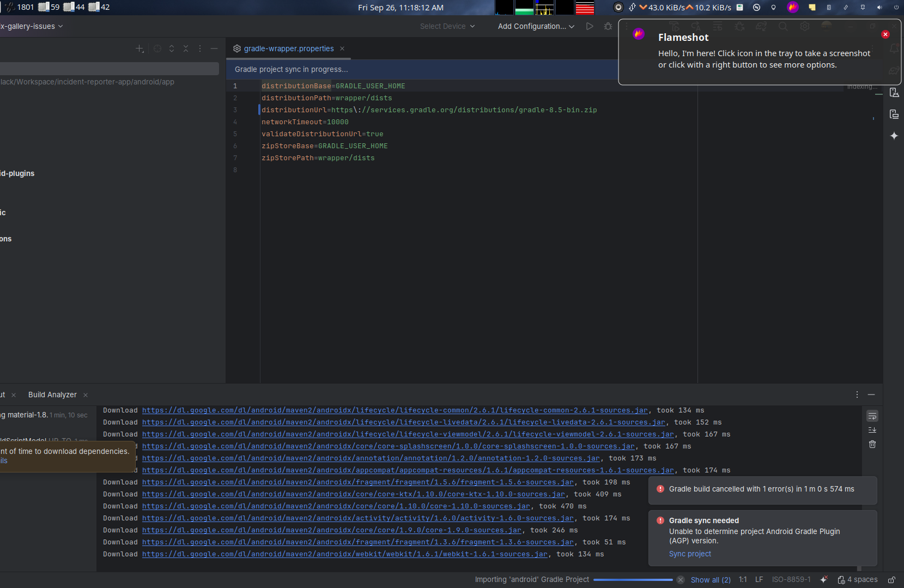This screenshot has width=904, height=588.
Task: Select the gradle-wrapper.properties editor tab
Action: [x=288, y=49]
